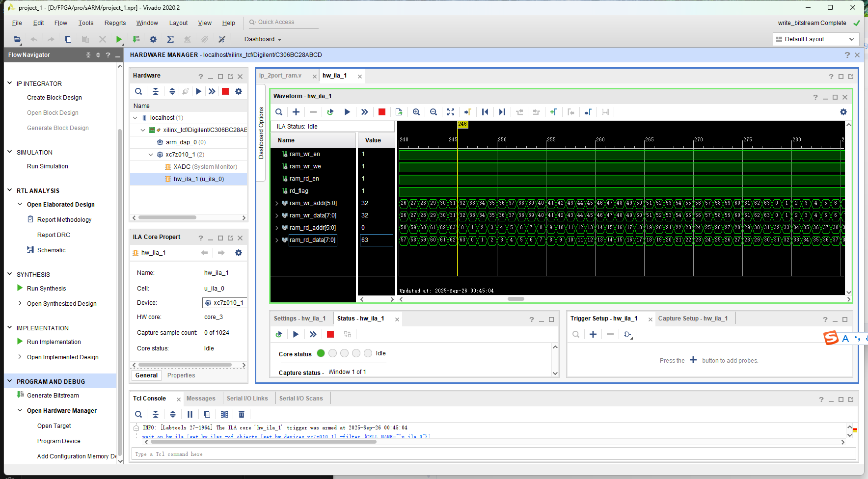Stop trigger red square in Hardware panel
Screen dimensions: 868x479
(225, 91)
